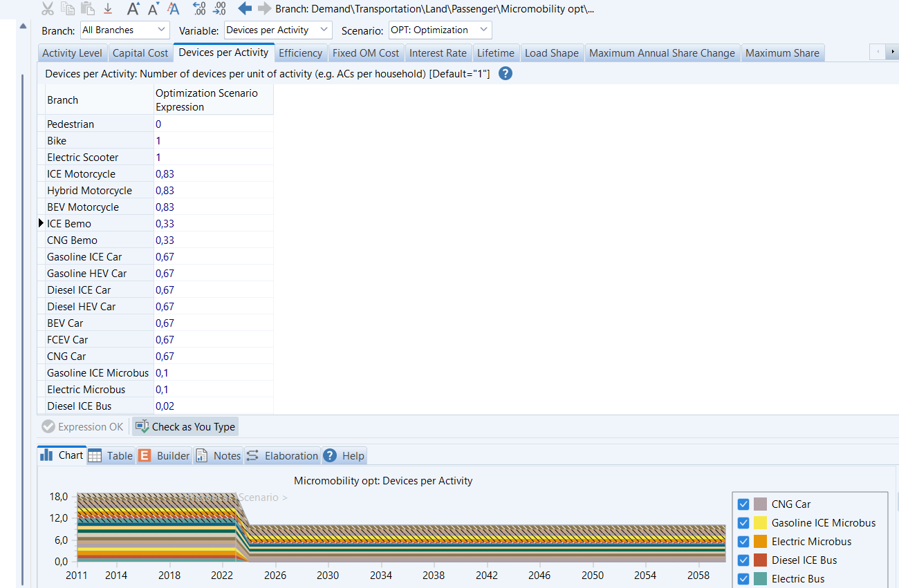Click the reset font size icon
899x588 pixels.
[x=173, y=8]
